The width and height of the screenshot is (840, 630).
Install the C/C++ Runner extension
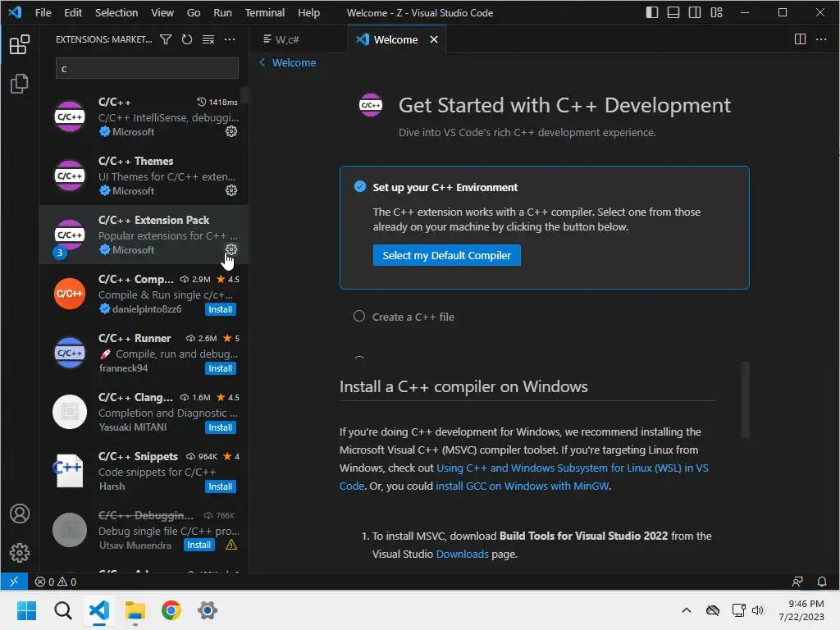220,368
